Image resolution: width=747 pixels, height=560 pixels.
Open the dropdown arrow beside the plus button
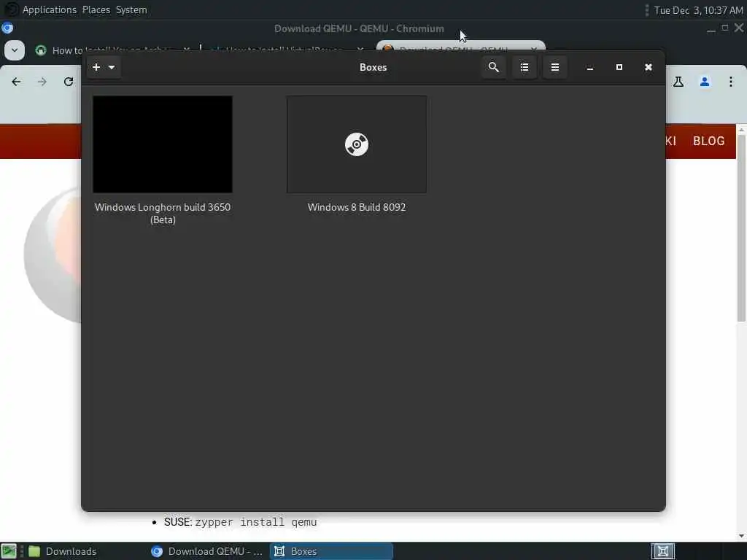112,67
